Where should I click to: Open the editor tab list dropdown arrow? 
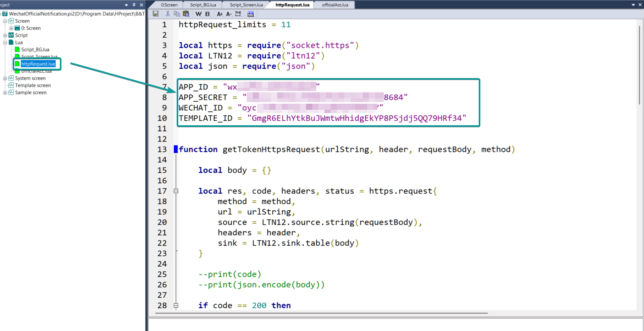tap(633, 5)
